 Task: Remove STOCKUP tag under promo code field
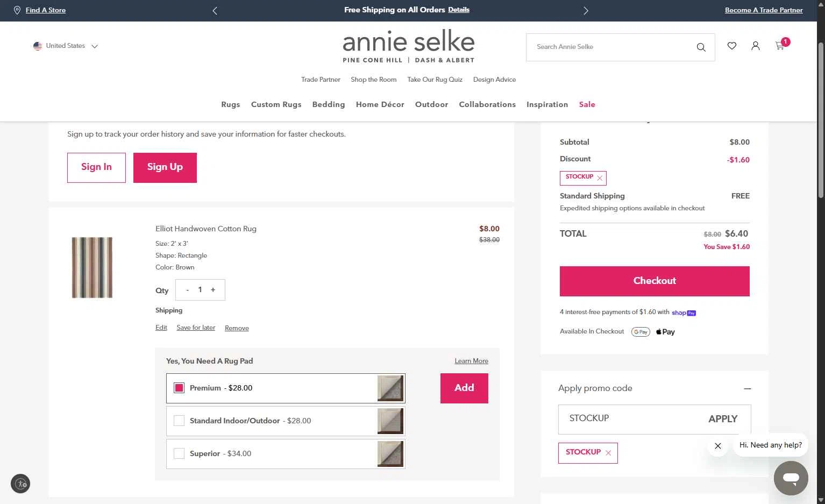[608, 453]
